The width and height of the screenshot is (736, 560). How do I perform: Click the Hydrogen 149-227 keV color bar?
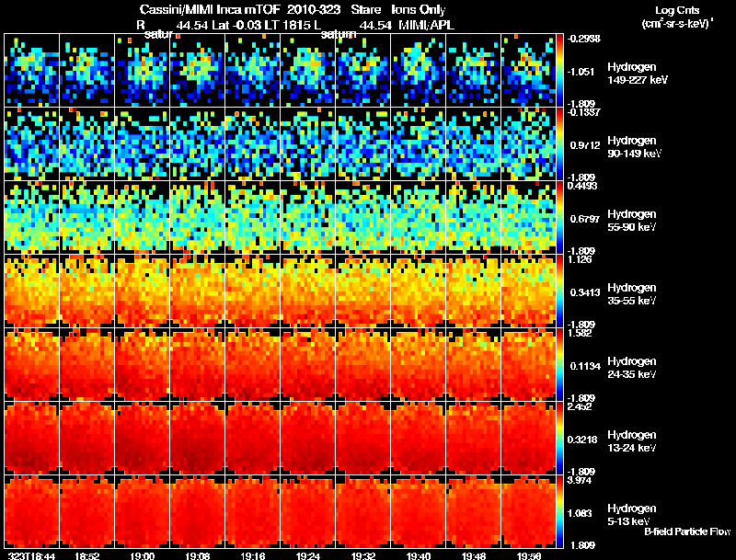click(559, 71)
